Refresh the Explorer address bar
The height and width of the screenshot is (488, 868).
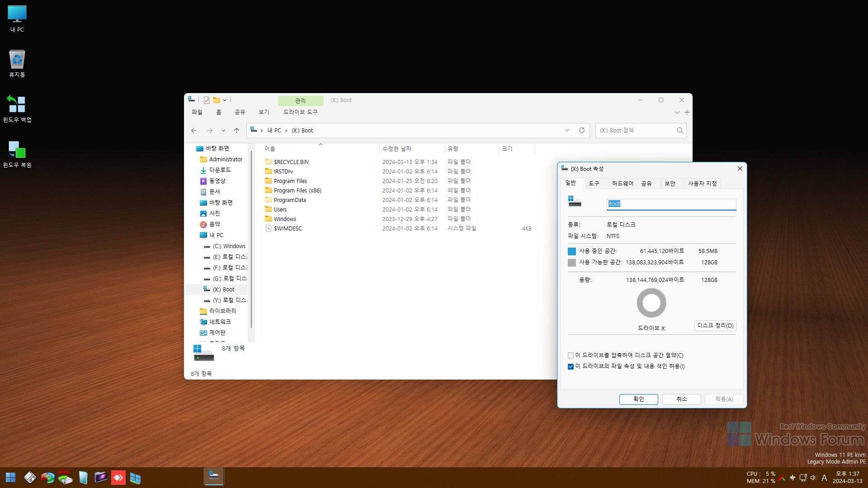click(x=582, y=131)
